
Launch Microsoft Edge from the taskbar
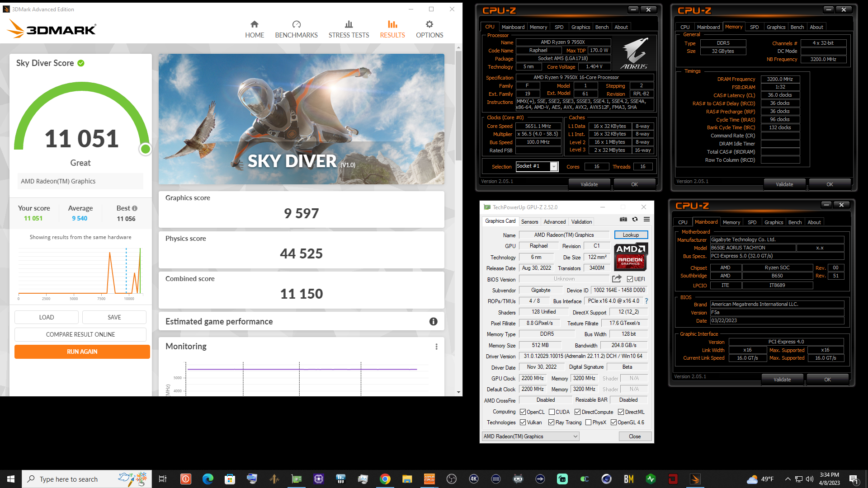click(208, 479)
